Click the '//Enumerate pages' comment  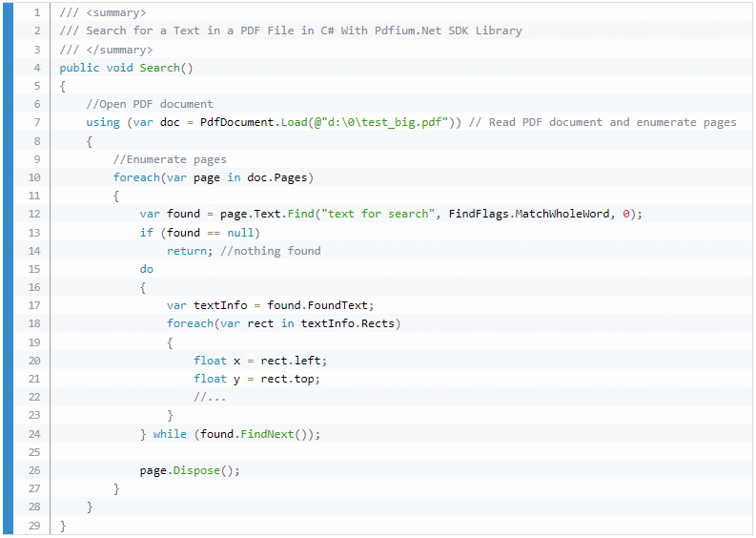(x=170, y=159)
